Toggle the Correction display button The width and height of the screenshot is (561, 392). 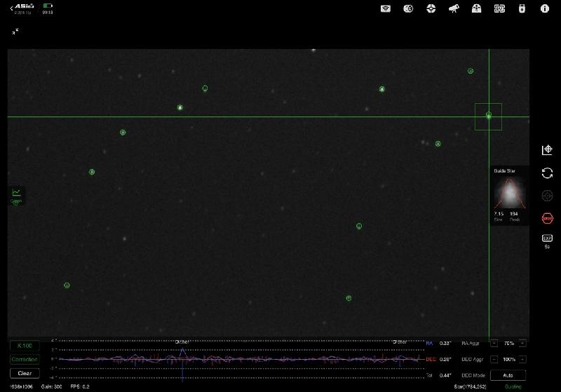click(25, 360)
